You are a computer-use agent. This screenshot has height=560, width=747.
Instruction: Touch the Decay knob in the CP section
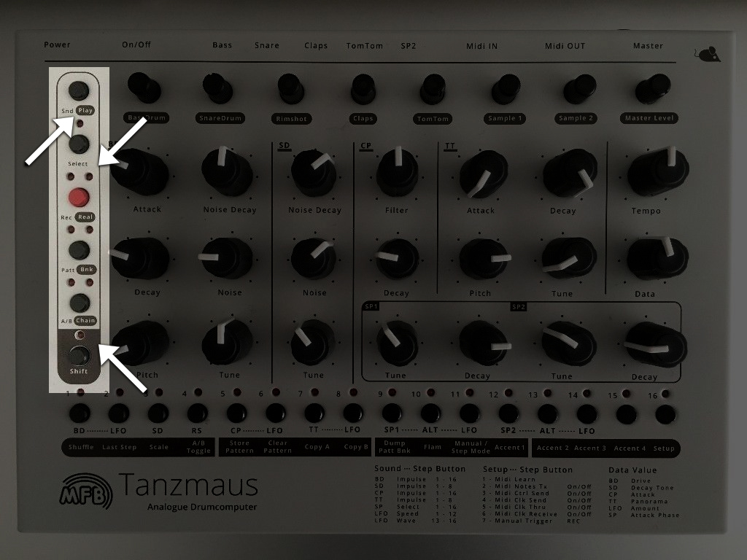398,259
